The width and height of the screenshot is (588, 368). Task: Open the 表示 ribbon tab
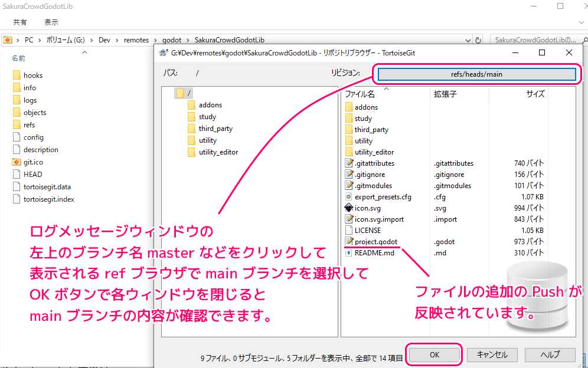click(51, 22)
